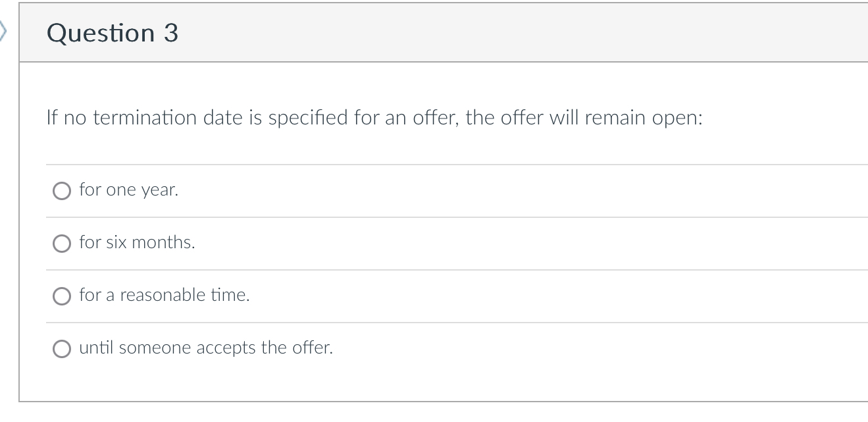Viewport: 868px width, 422px height.
Task: Click the radio circle by "for a reasonable time."
Action: click(x=61, y=296)
